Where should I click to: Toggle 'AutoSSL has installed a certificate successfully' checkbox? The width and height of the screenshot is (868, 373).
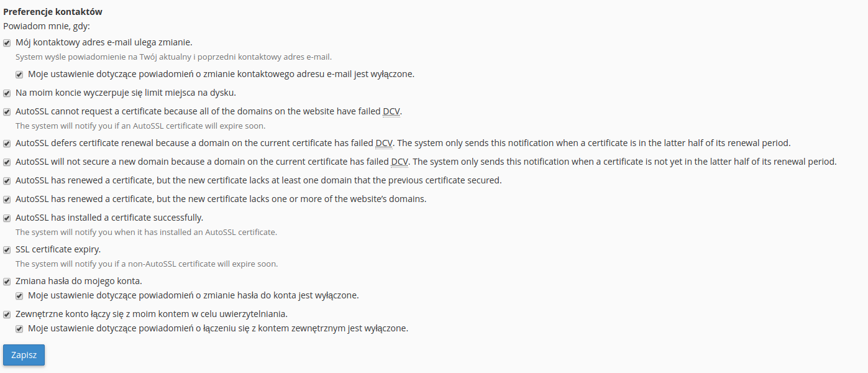tap(7, 218)
